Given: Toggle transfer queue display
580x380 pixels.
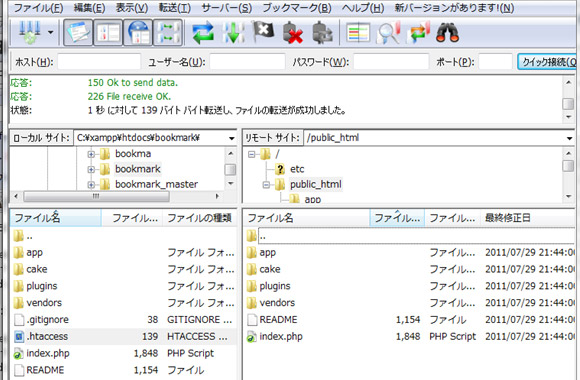Looking at the screenshot, I should tap(168, 33).
